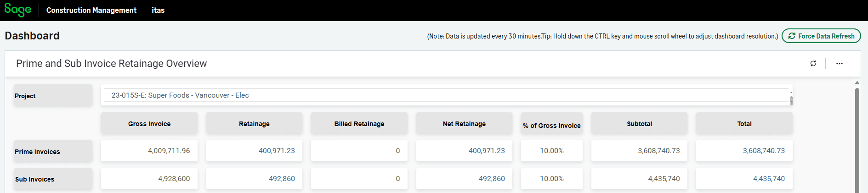Click the Net Retainage header card
868x193 pixels.
(464, 124)
